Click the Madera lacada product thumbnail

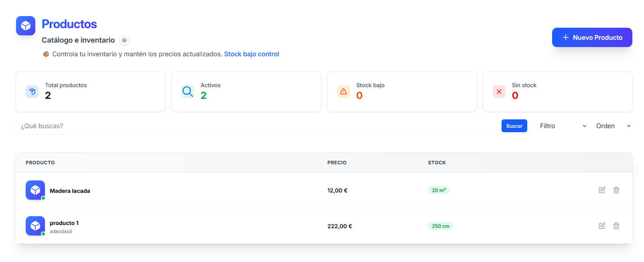coord(35,190)
